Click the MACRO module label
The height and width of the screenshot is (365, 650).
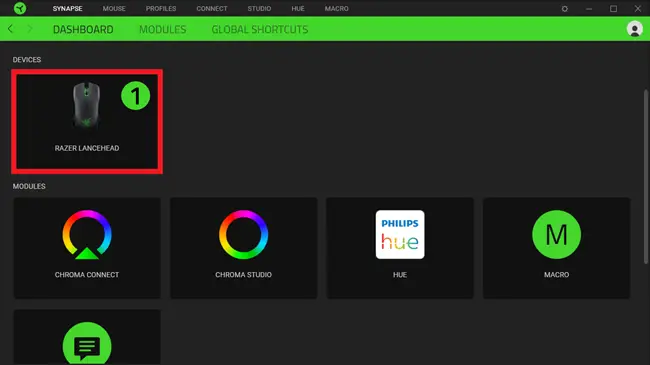[556, 275]
